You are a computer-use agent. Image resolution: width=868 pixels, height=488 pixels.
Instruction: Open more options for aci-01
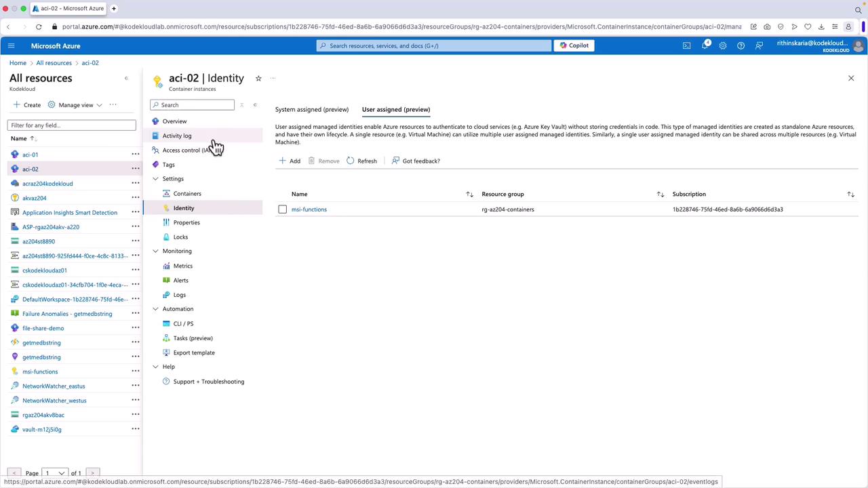(x=136, y=155)
